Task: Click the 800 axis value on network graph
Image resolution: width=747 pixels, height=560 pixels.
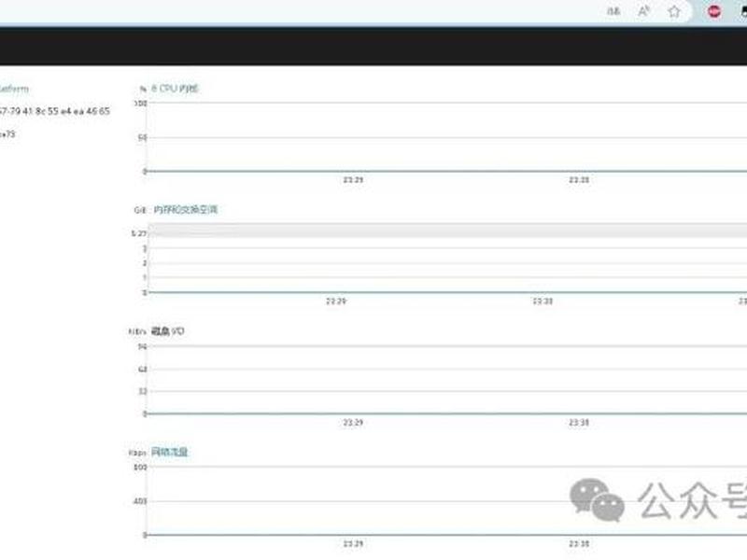Action: (x=140, y=468)
